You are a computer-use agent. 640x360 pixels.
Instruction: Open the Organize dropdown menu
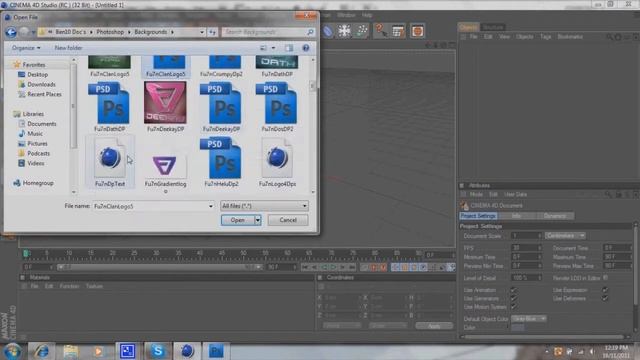pyautogui.click(x=26, y=48)
